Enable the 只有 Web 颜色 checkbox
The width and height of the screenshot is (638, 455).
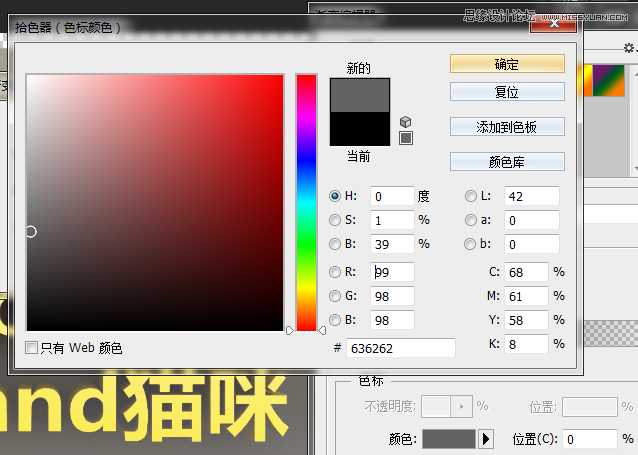pos(32,348)
